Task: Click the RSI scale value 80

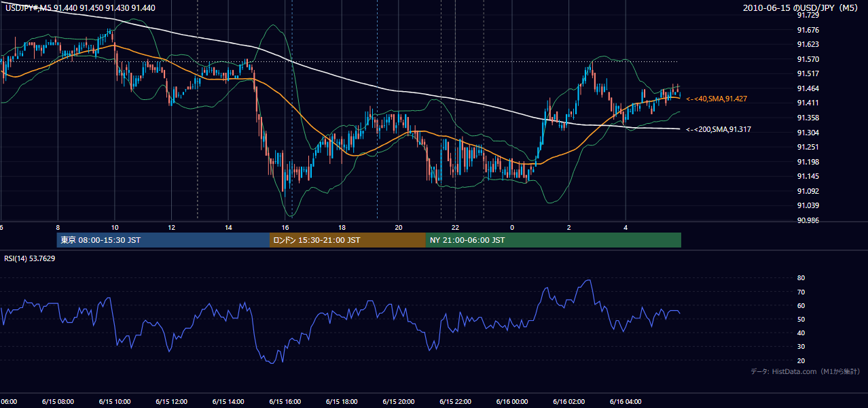Action: pyautogui.click(x=801, y=278)
